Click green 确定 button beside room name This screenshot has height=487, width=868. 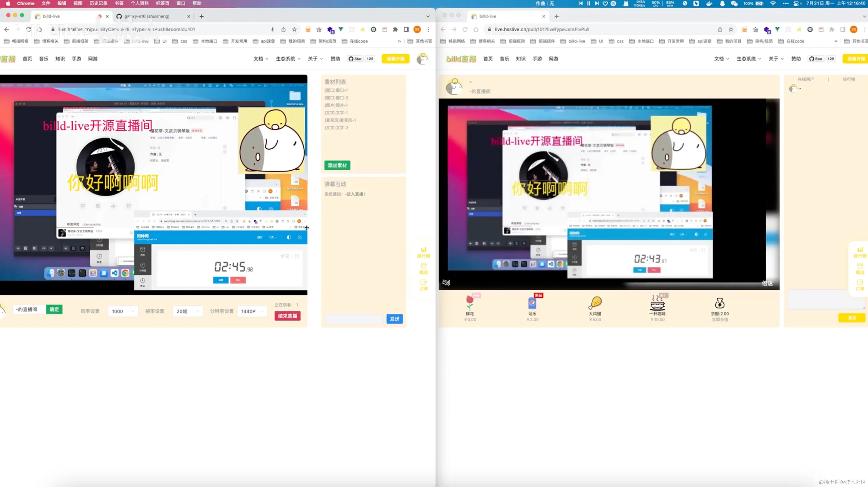click(x=54, y=309)
